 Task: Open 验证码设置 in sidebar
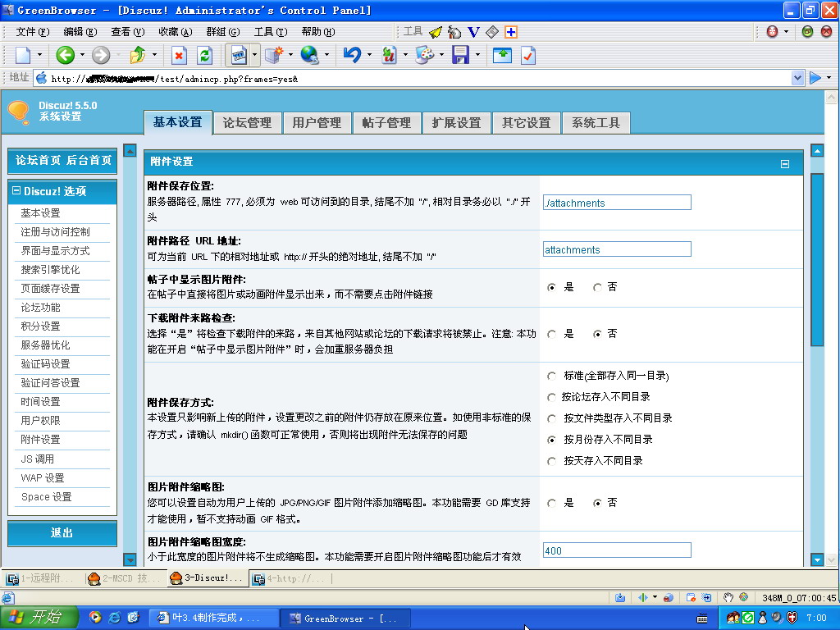tap(46, 364)
